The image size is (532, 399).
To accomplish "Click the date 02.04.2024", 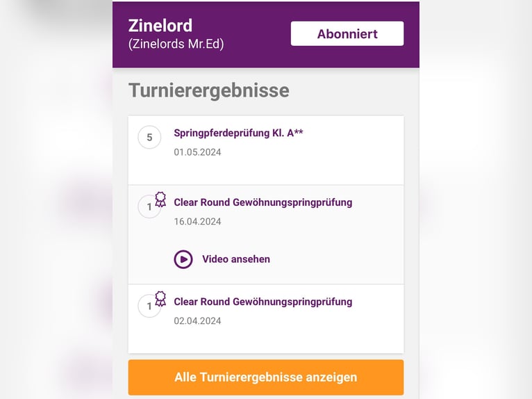I will (x=197, y=321).
